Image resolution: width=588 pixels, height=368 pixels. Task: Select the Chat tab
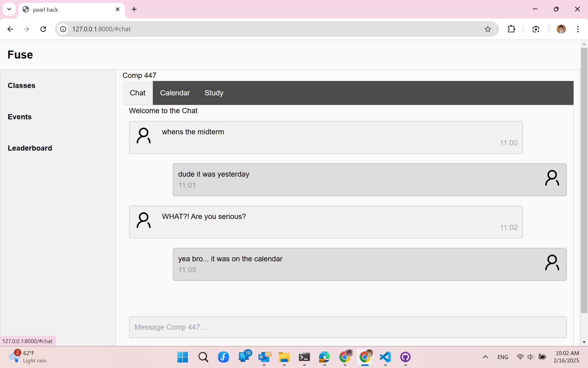[x=138, y=93]
